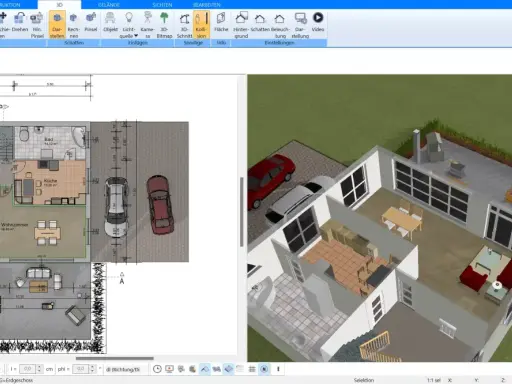Screen dimensions: 512x384
Task: Click the Bad room label in plan
Action: (x=49, y=139)
